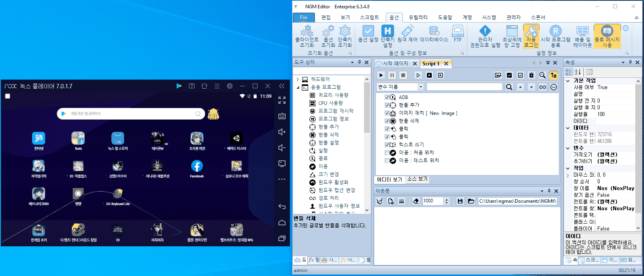Select 핸들 추가 in the toolbox tree
Image resolution: width=644 pixels, height=276 pixels.
click(x=329, y=127)
